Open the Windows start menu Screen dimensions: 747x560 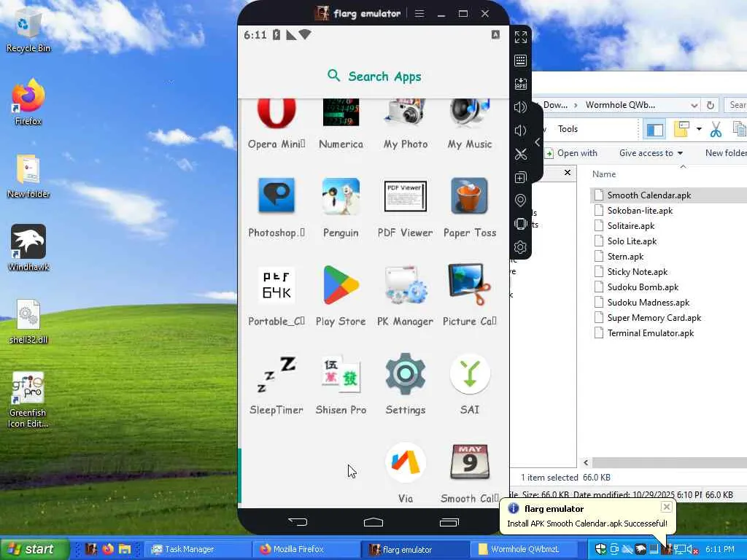pyautogui.click(x=34, y=549)
